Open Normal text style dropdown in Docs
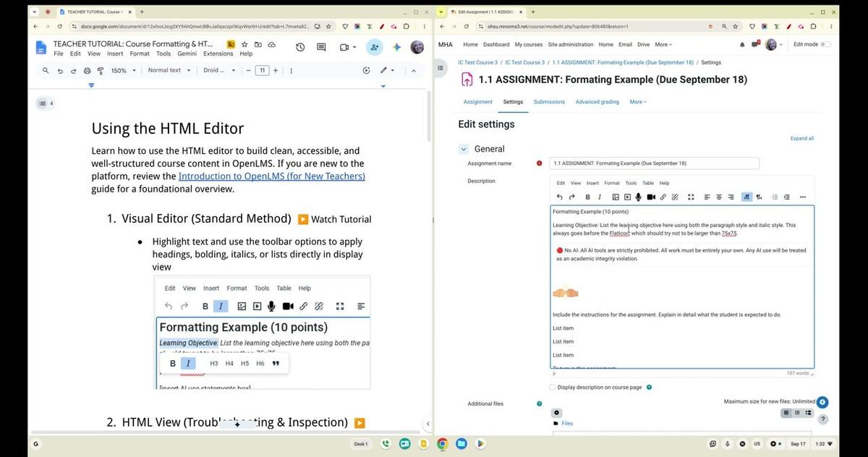Viewport: 868px width, 457px height. click(x=169, y=71)
